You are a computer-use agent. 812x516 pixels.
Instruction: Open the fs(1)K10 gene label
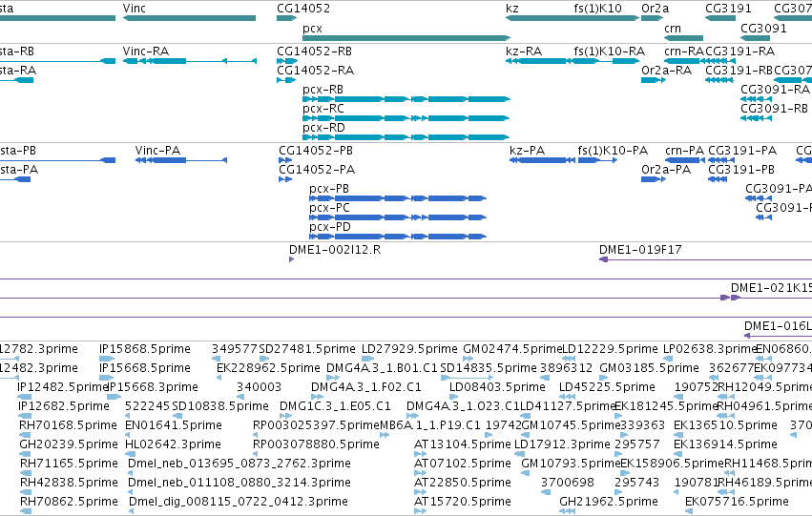tap(597, 9)
